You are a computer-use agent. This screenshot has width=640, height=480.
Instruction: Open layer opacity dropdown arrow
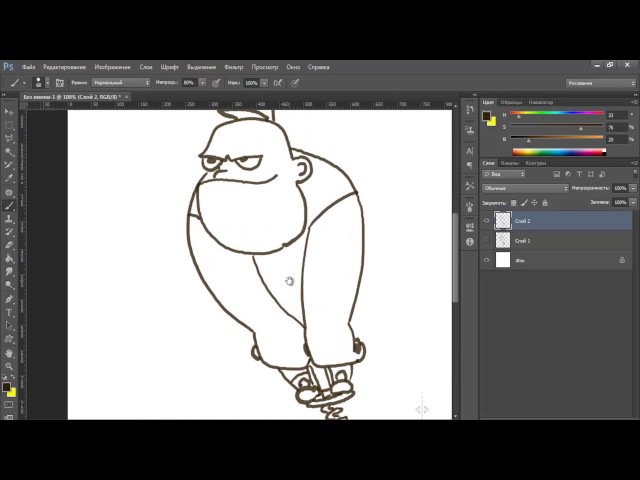click(633, 188)
